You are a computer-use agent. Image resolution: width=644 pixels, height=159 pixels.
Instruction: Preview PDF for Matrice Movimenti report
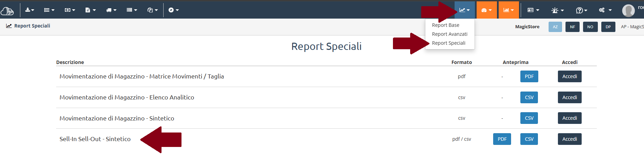(529, 76)
